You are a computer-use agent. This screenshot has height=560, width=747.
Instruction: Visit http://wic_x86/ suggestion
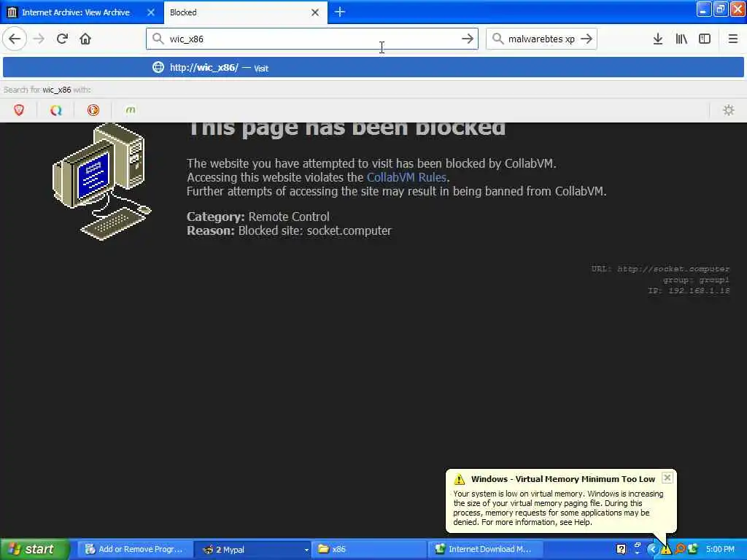pyautogui.click(x=373, y=68)
